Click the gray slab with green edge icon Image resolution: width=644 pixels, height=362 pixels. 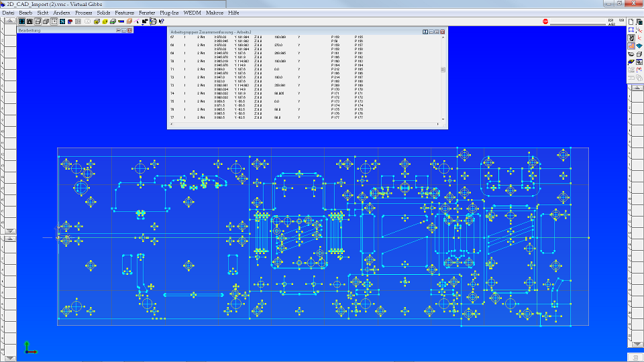(113, 21)
